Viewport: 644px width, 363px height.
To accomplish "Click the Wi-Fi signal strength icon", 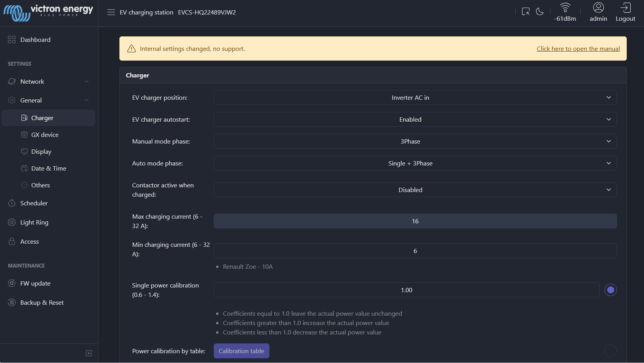I will click(x=565, y=7).
